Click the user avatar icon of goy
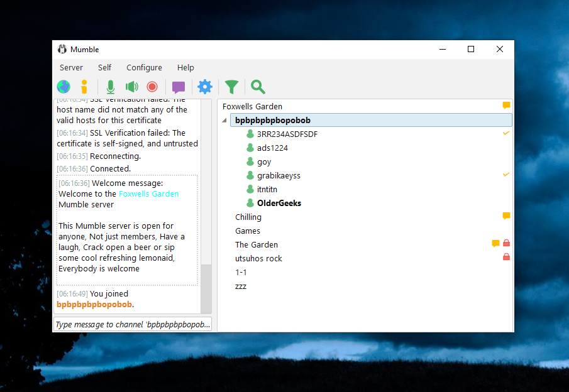This screenshot has height=392, width=569. (250, 161)
